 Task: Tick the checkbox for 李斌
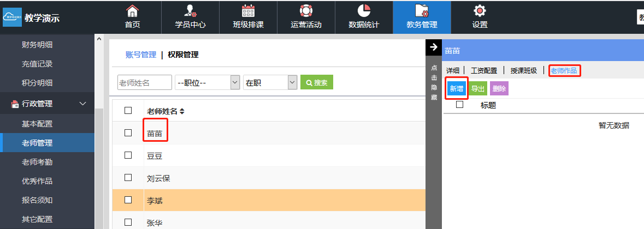pyautogui.click(x=128, y=200)
